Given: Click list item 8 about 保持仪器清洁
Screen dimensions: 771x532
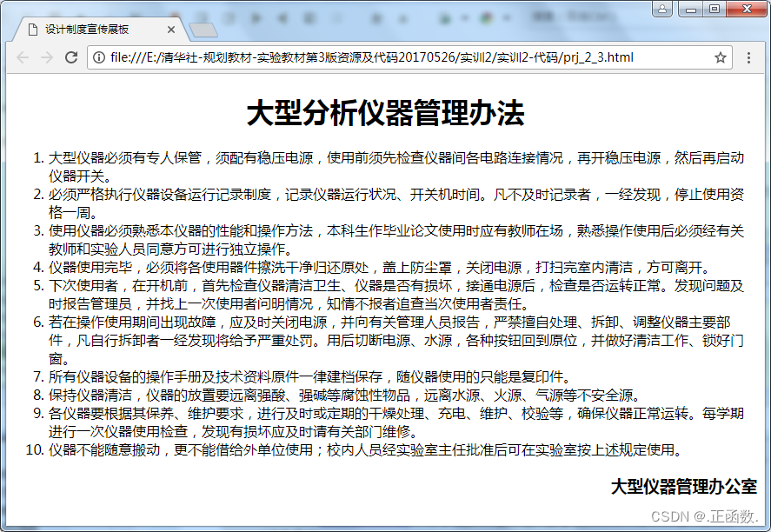Looking at the screenshot, I should [x=346, y=395].
